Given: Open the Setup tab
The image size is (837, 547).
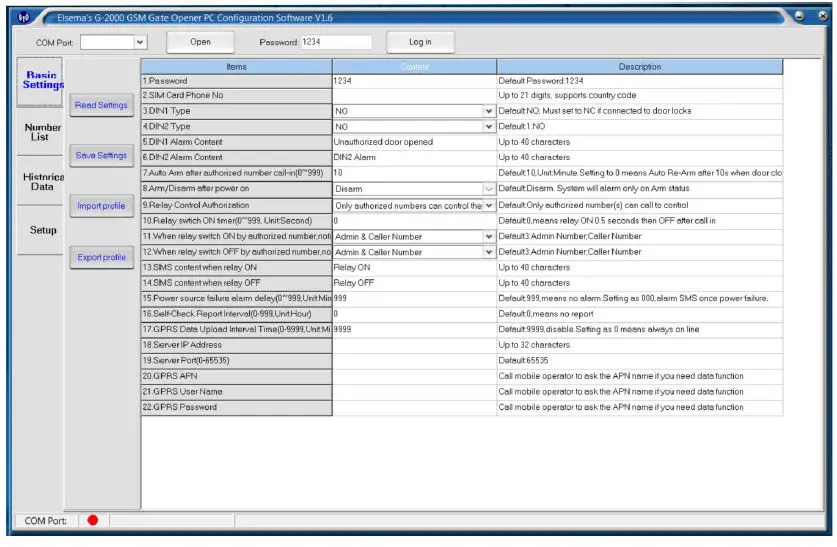Looking at the screenshot, I should (40, 230).
